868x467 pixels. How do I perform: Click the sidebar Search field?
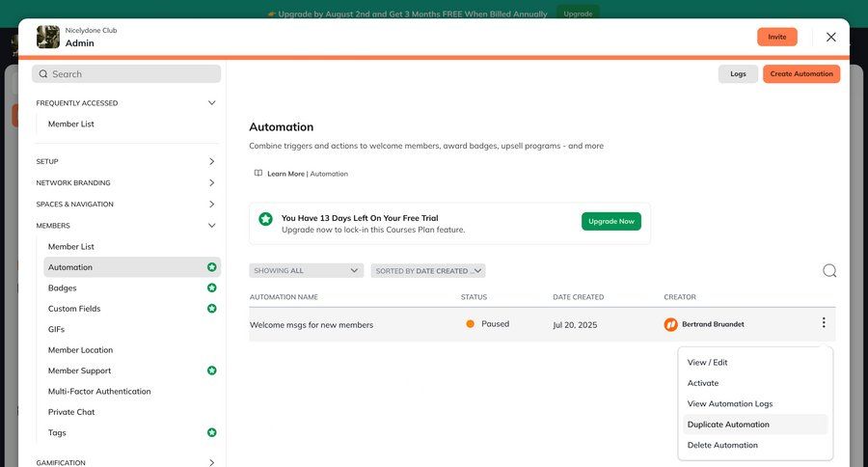tap(126, 73)
